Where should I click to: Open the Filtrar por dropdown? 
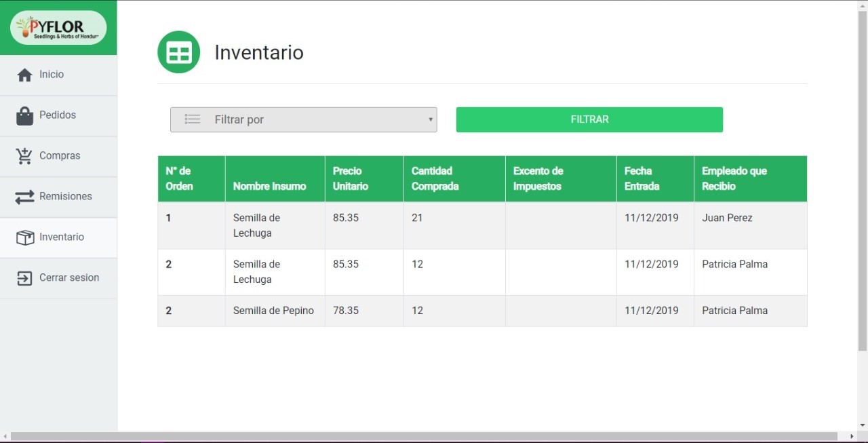(x=303, y=119)
